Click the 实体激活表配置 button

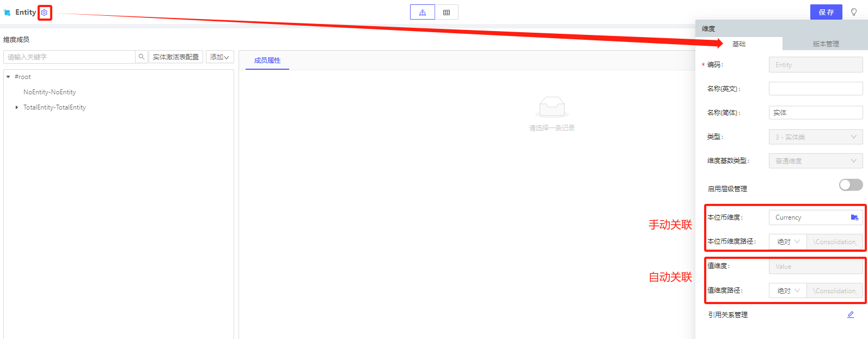[176, 57]
